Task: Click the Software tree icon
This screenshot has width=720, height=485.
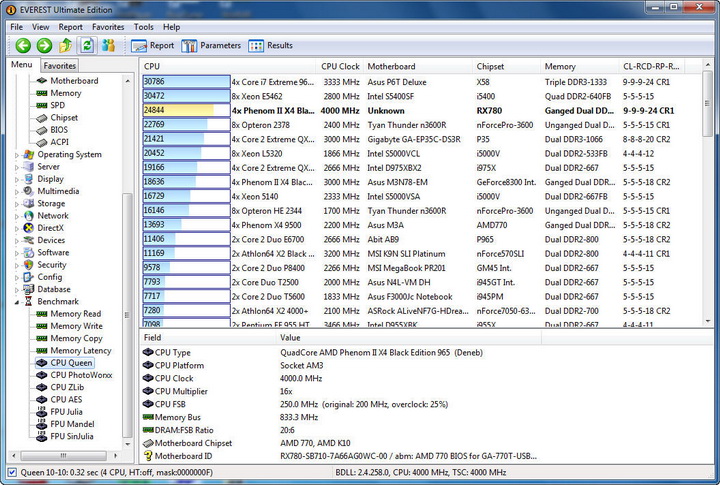Action: point(28,252)
